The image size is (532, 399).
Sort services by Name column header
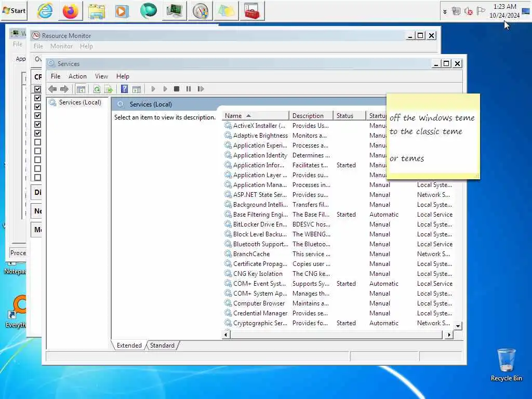[255, 116]
